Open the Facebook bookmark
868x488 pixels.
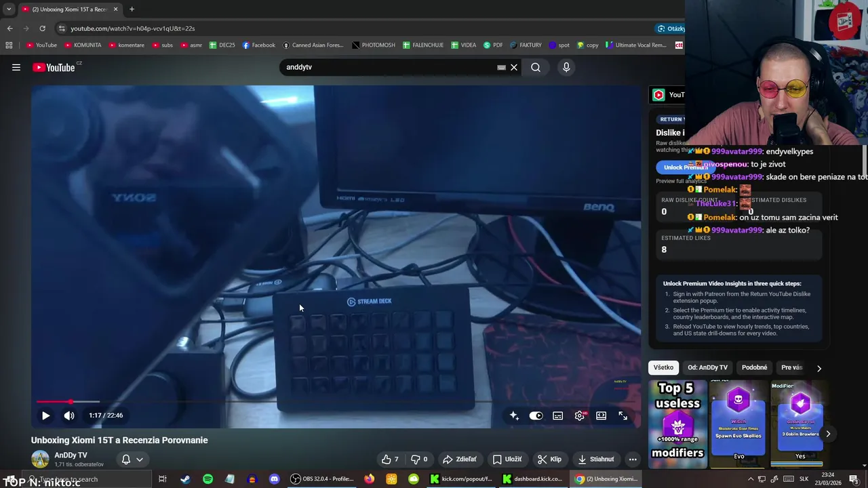pos(258,45)
